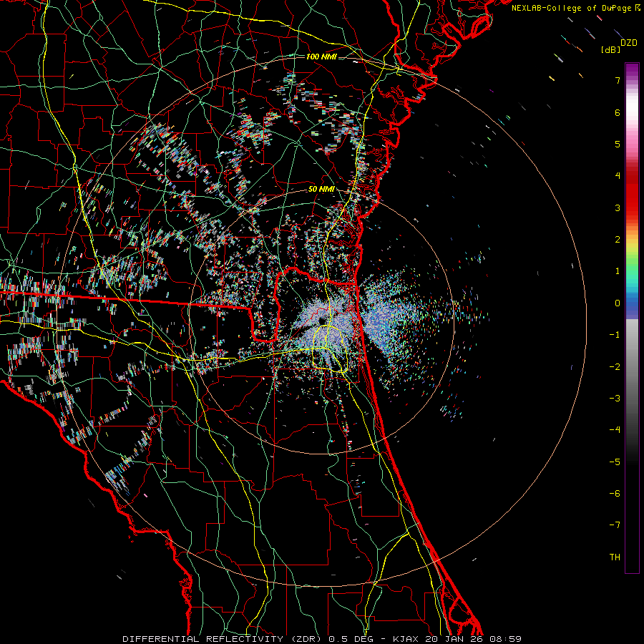The width and height of the screenshot is (644, 644).
Task: Click the -3 value on the color scale
Action: point(615,399)
